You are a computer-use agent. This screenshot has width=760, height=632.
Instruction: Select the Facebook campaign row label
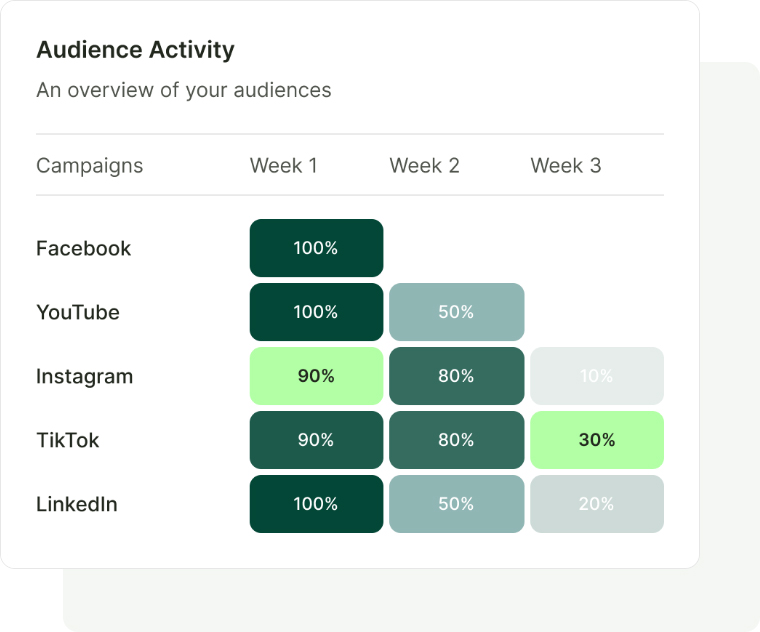pos(84,248)
